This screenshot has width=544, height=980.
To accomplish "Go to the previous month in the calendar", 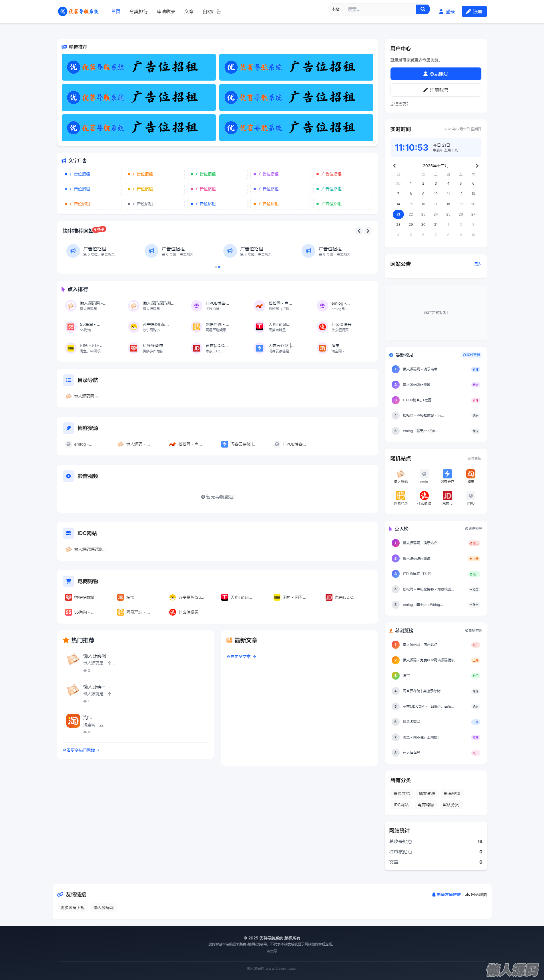I will pyautogui.click(x=394, y=165).
